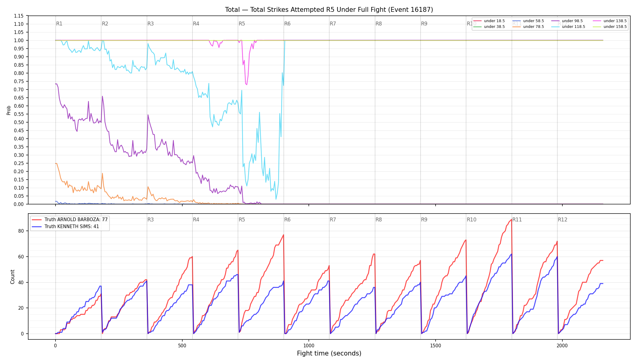
Task: Click the R3 round marker in count chart
Action: (150, 220)
